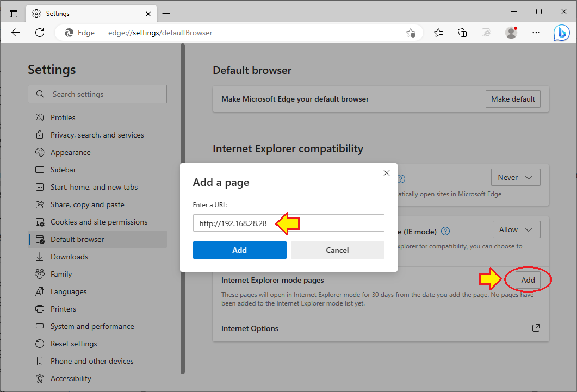Click the tab actions menu icon
577x392 pixels.
coord(14,14)
